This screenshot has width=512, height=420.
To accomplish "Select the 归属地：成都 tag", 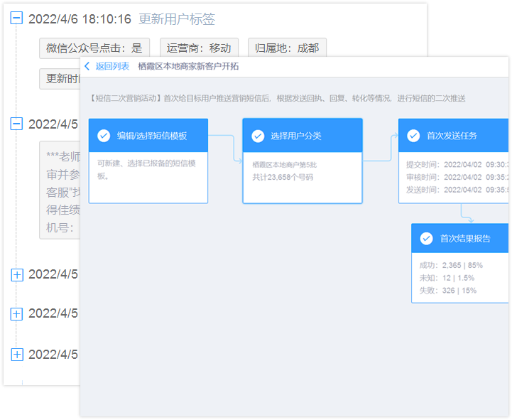I will (288, 48).
